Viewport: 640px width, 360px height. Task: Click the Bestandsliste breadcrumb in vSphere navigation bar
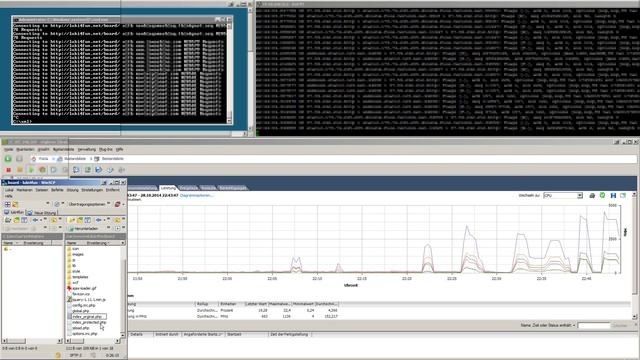113,159
